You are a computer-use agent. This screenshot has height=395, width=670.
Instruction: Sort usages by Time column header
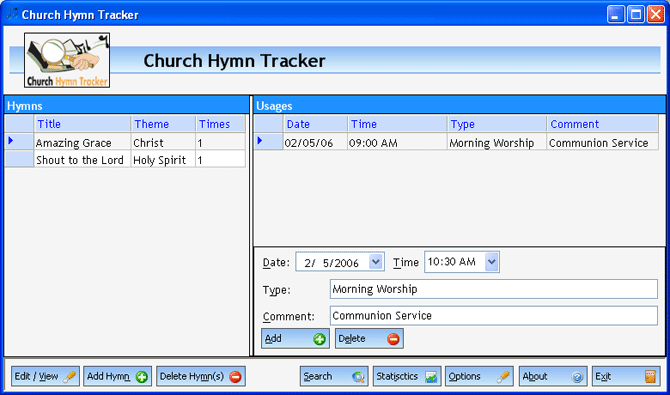(397, 124)
